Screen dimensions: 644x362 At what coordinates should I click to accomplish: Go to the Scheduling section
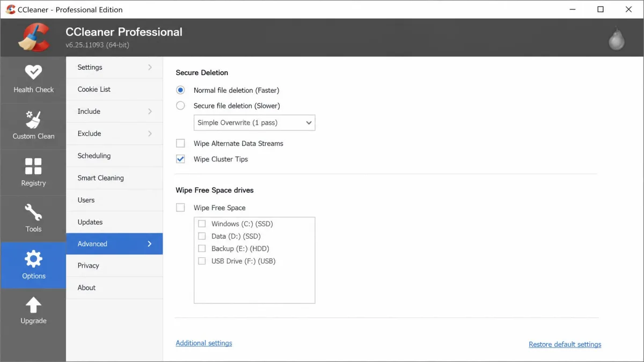tap(114, 156)
